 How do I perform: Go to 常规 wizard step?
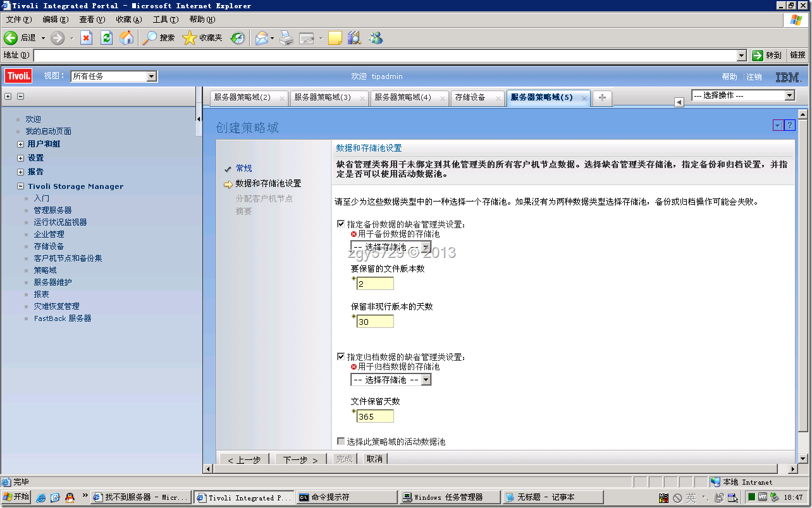(243, 168)
